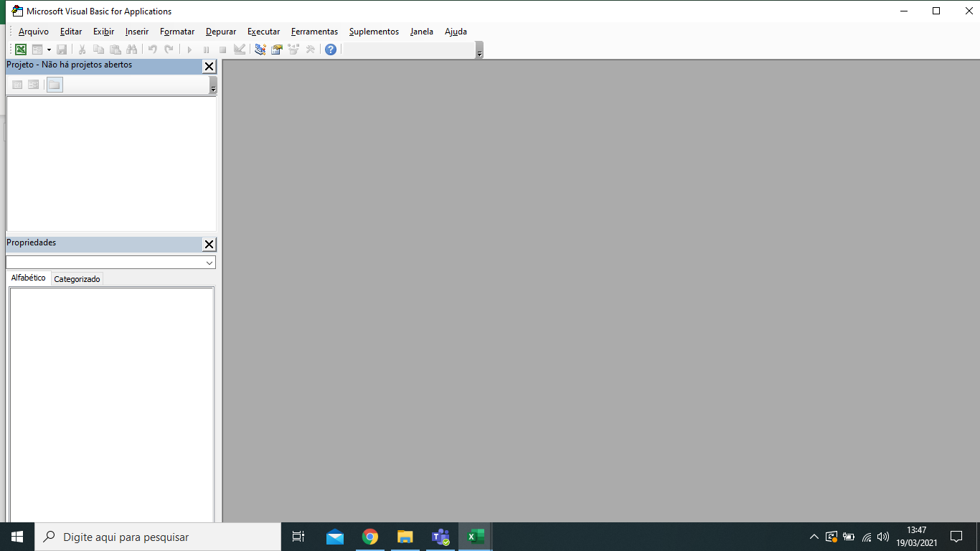Screen dimensions: 980x551
Task: Open the Formatar menu
Action: (x=177, y=32)
